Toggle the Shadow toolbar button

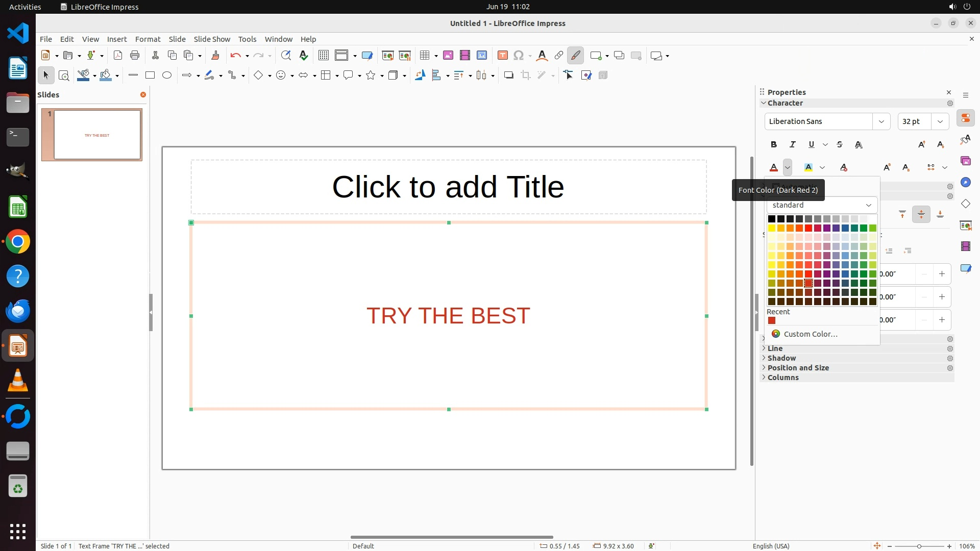click(x=508, y=75)
